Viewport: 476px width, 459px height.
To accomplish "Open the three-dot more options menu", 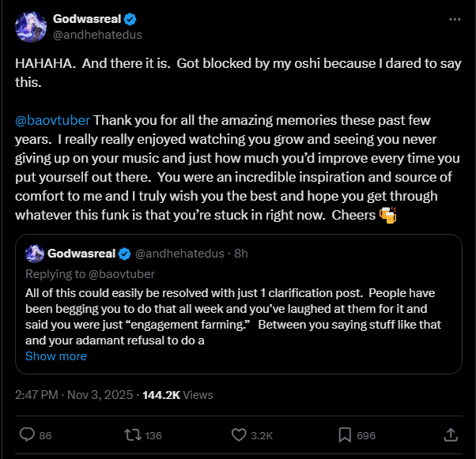I will pyautogui.click(x=453, y=19).
